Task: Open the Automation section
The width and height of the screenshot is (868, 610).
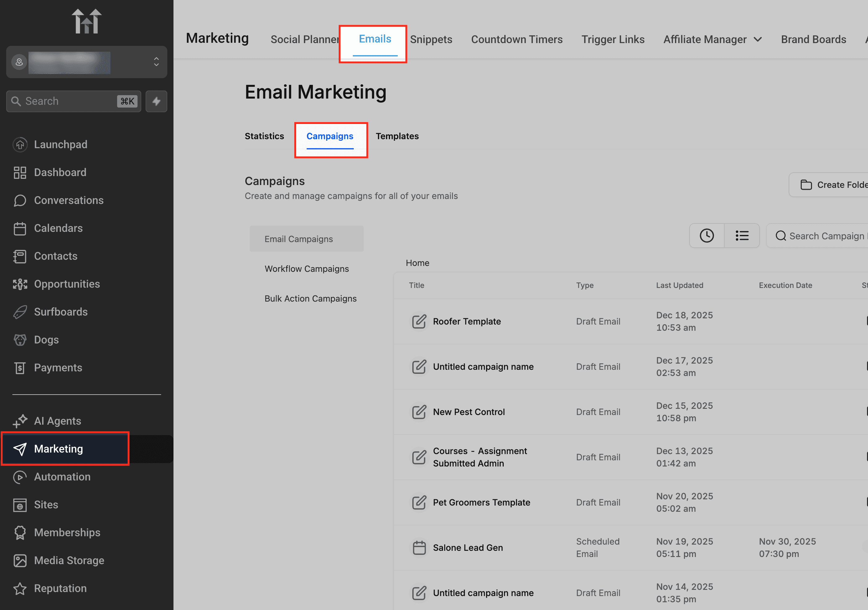Action: click(x=62, y=476)
